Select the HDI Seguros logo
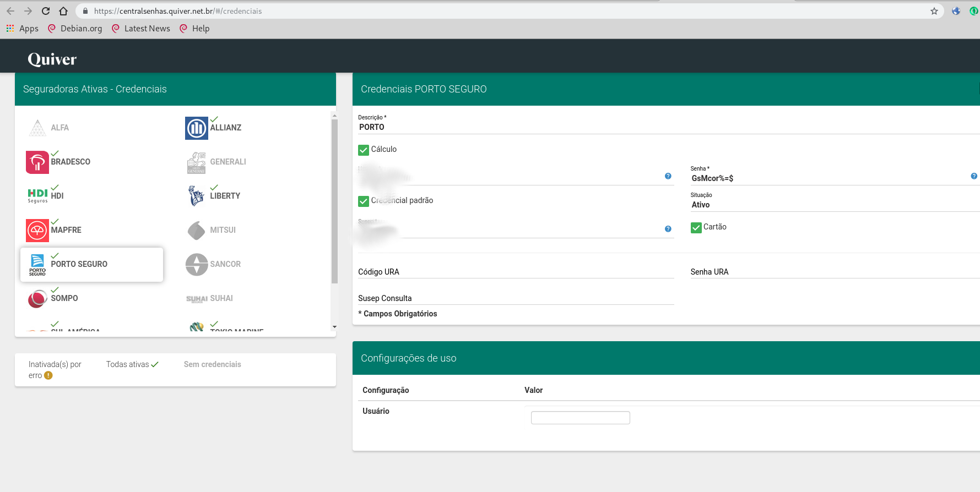 37,196
